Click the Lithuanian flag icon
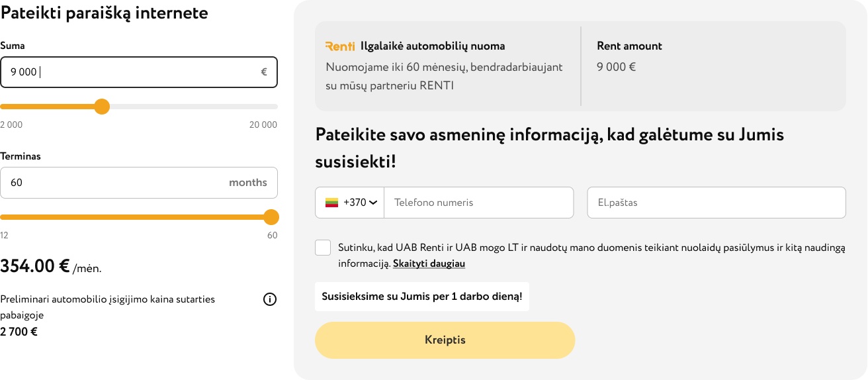The image size is (868, 380). click(x=332, y=203)
